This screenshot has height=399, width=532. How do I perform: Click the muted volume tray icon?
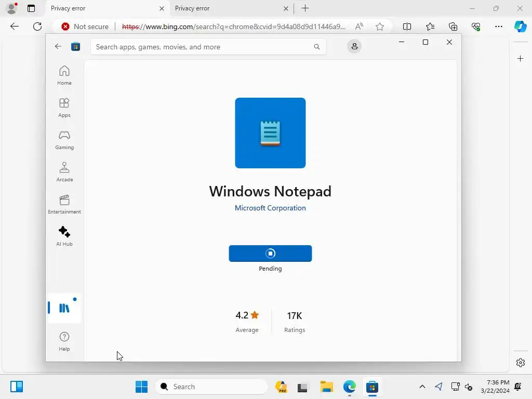click(469, 387)
